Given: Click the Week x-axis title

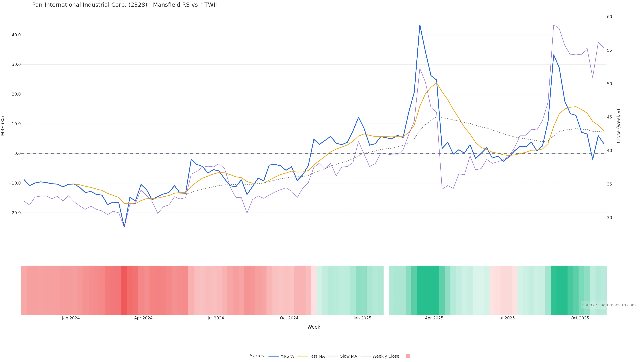Looking at the screenshot, I should (x=313, y=327).
